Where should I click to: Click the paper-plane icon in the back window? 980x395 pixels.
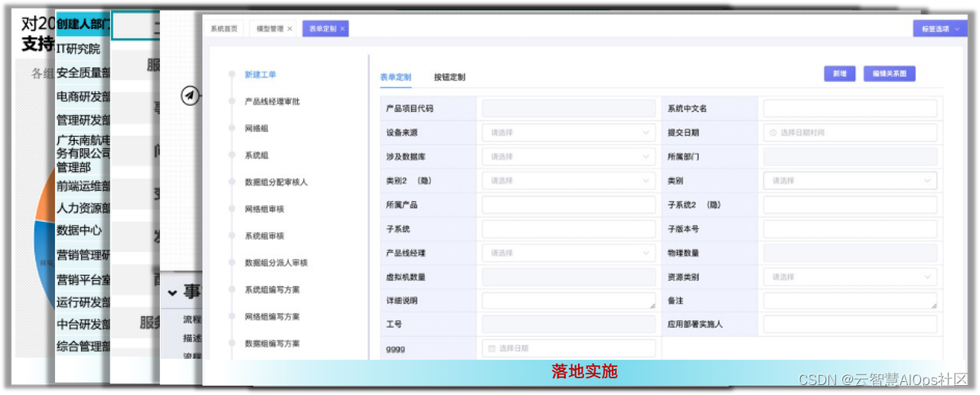click(x=189, y=96)
